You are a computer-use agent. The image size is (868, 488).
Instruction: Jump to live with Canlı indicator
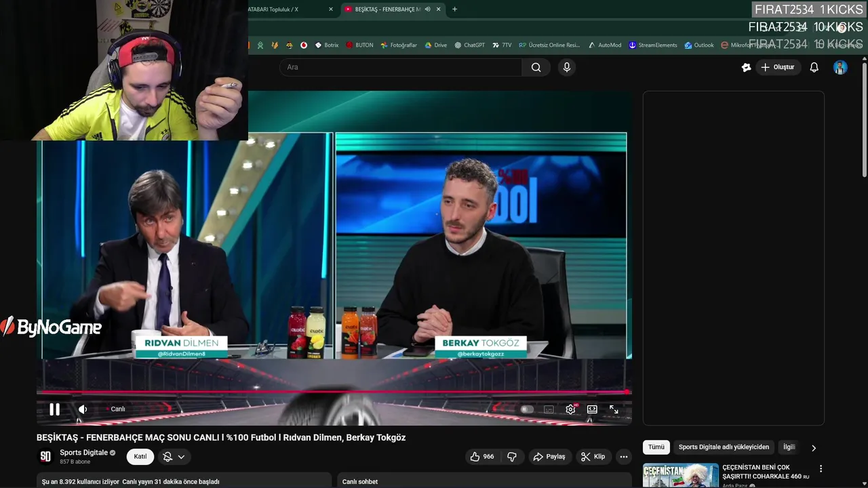(115, 409)
